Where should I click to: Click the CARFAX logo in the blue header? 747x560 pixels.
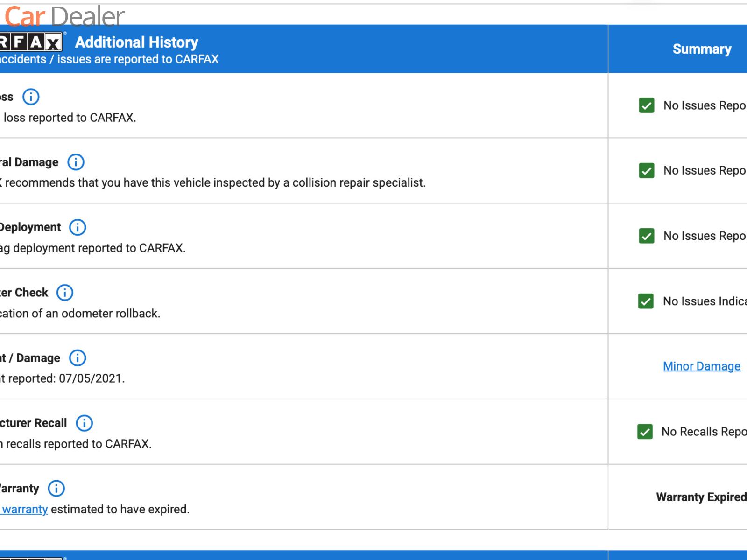(x=31, y=43)
